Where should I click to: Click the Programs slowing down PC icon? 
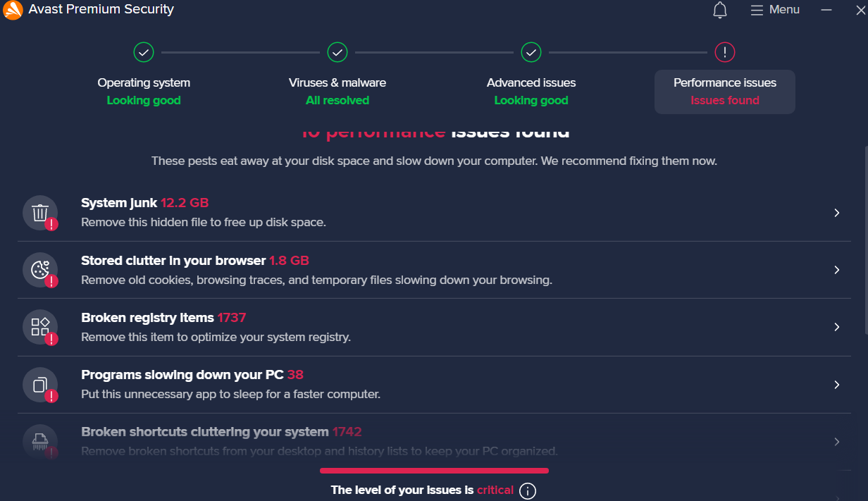[40, 385]
